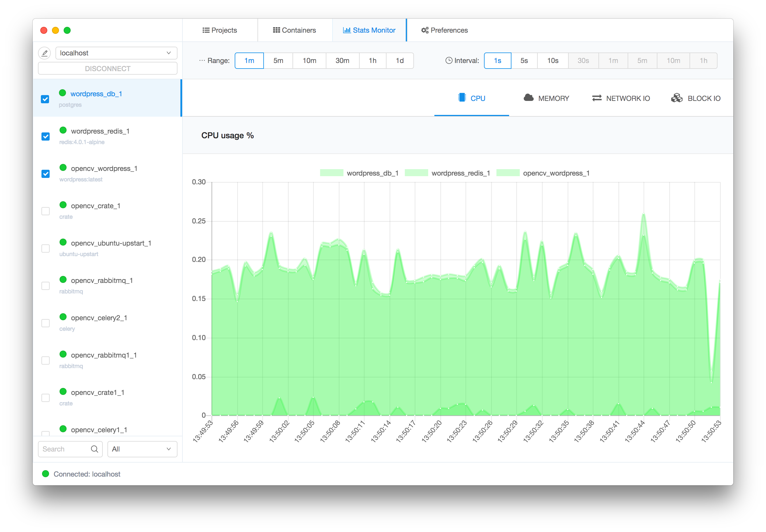Open the localhost connection dropdown

click(x=116, y=53)
